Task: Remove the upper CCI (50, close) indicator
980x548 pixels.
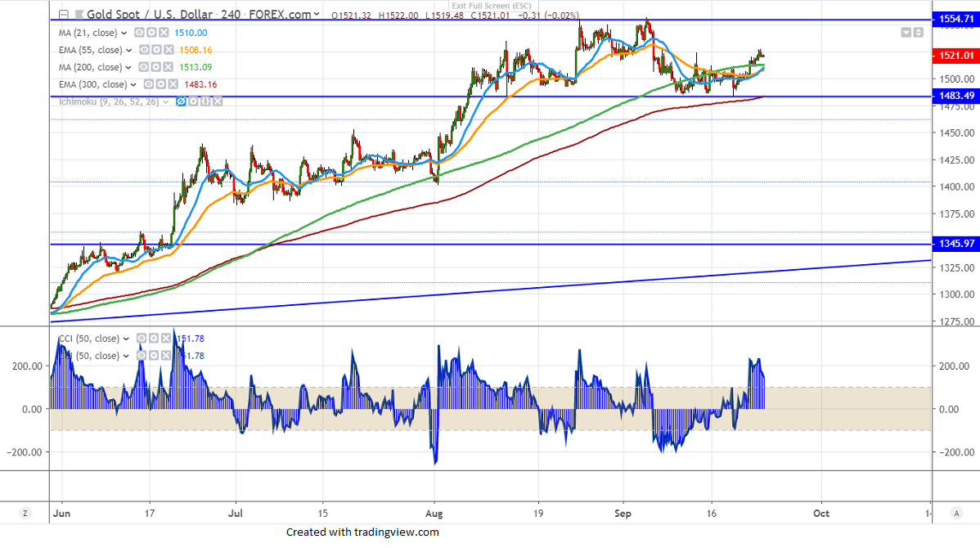Action: [x=165, y=338]
